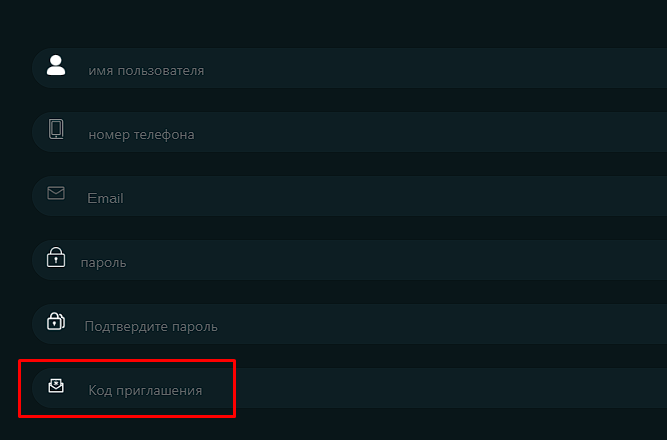This screenshot has width=667, height=440.
Task: Click the envelope icon beside Email
Action: (56, 193)
